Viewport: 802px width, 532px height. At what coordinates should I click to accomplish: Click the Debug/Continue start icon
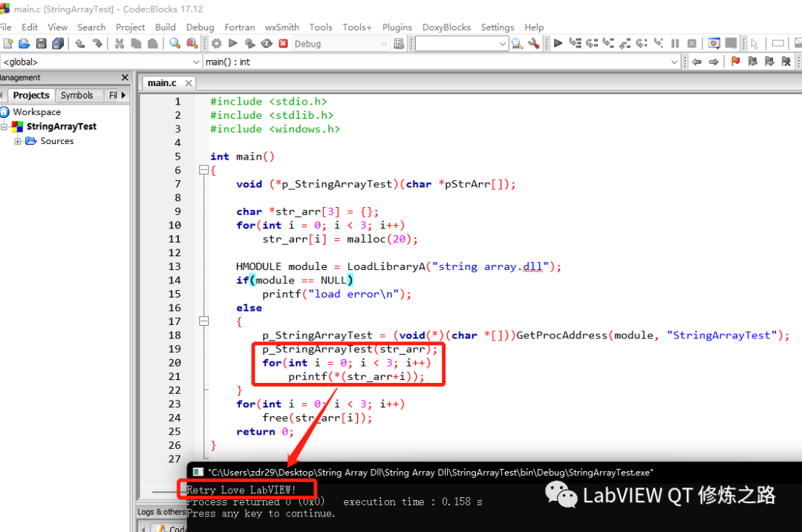click(x=558, y=43)
